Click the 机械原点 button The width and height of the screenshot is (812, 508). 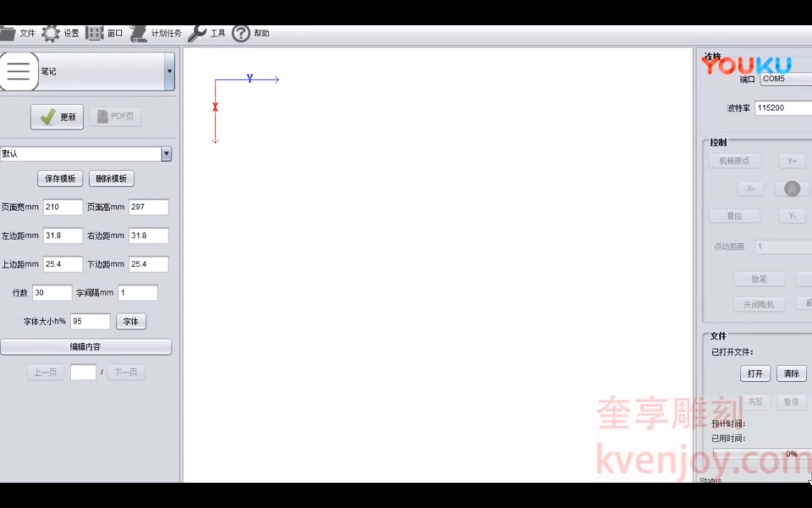(734, 161)
